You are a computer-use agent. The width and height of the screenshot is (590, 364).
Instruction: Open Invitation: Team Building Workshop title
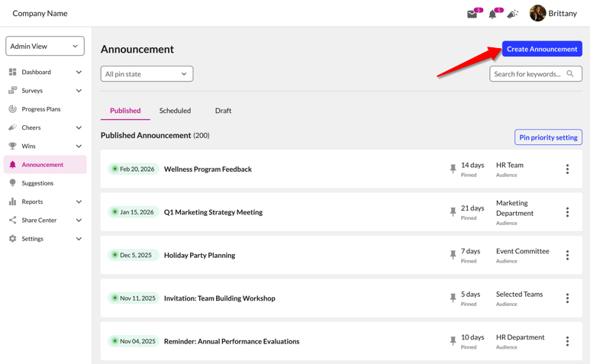point(219,298)
